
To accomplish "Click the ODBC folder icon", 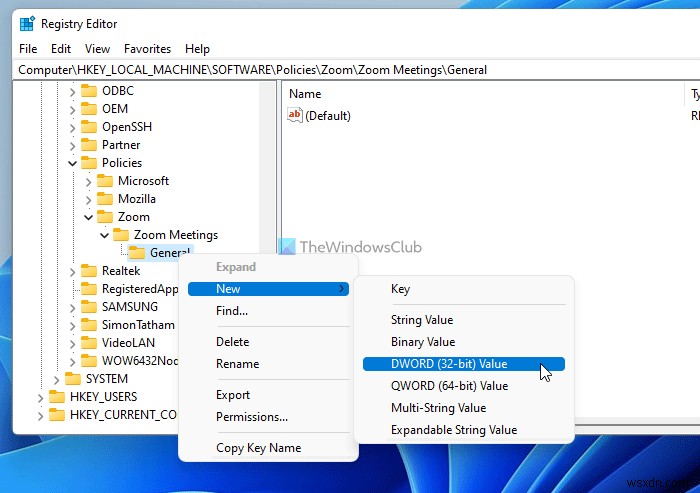I will [x=89, y=91].
